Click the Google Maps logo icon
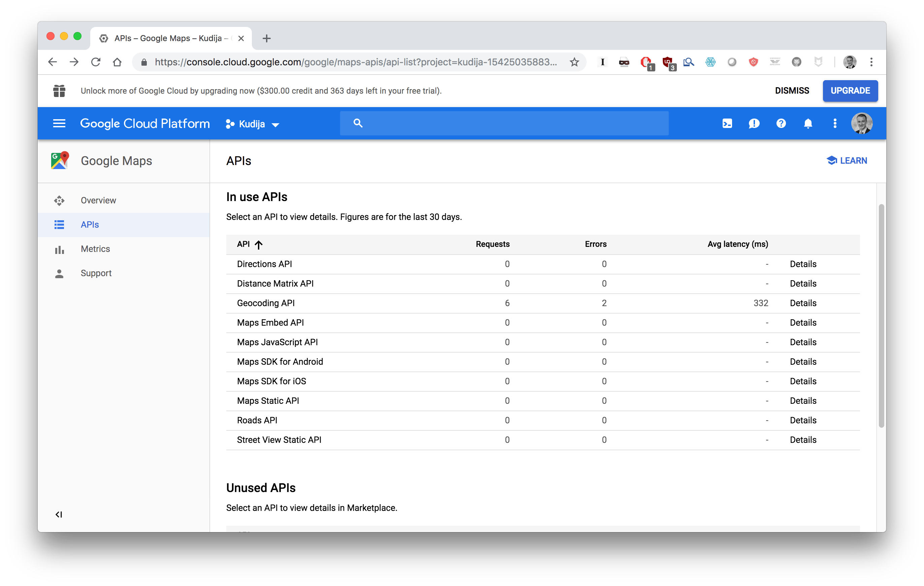 coord(60,160)
